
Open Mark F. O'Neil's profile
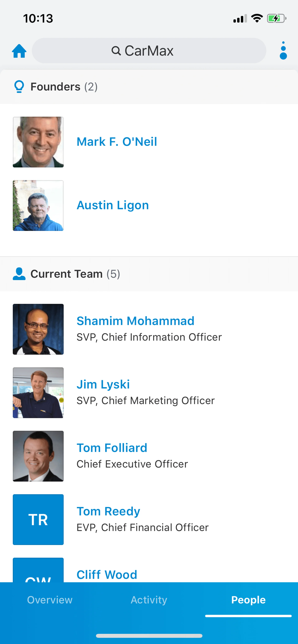[117, 142]
